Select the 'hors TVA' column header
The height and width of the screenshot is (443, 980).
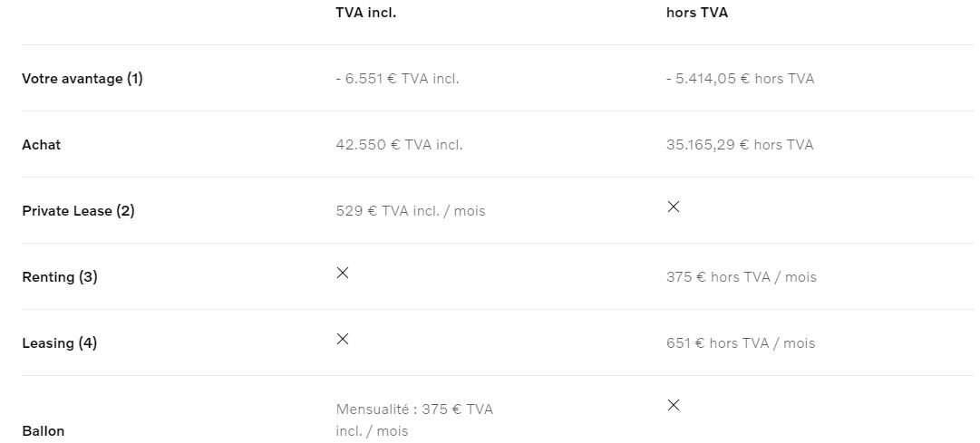click(x=696, y=13)
